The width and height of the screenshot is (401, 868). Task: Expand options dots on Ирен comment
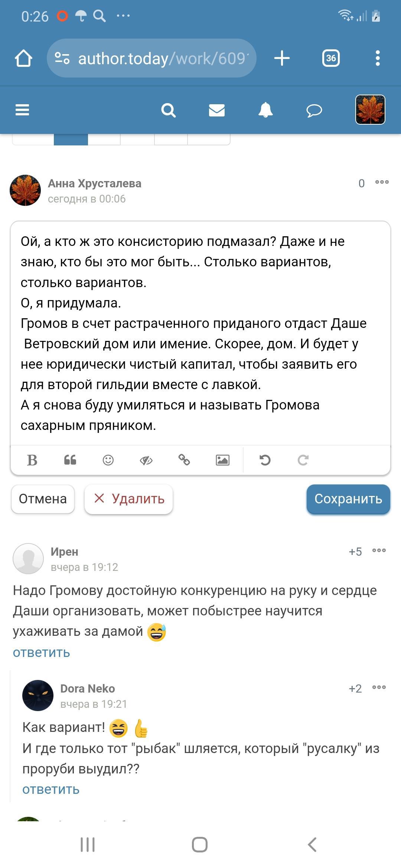point(379,550)
